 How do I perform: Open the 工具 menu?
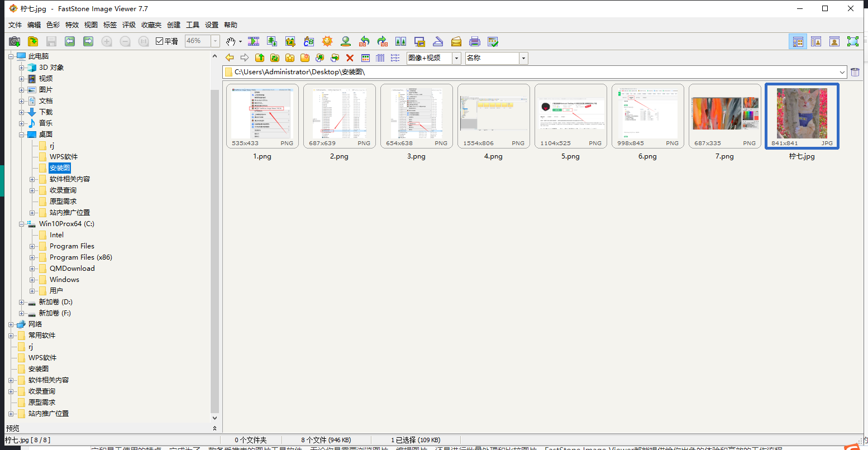193,25
